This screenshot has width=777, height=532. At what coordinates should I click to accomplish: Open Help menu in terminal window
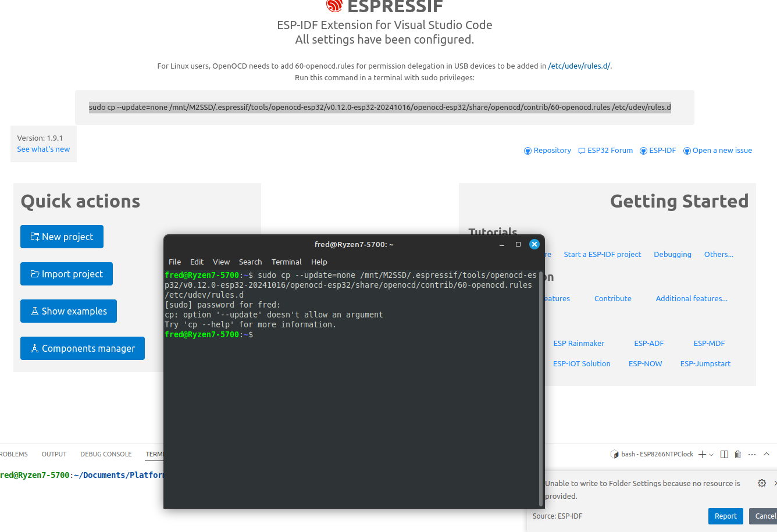click(x=319, y=262)
